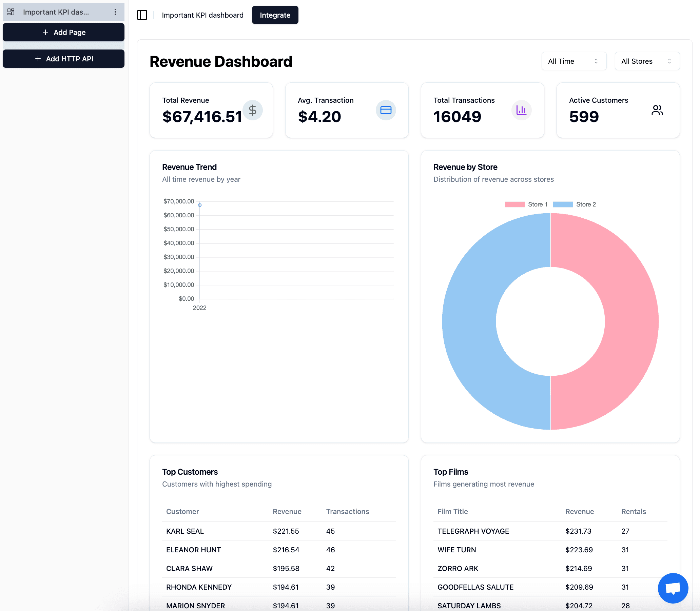Open the kebab menu next to Important KPI das...
The image size is (700, 611).
click(116, 12)
